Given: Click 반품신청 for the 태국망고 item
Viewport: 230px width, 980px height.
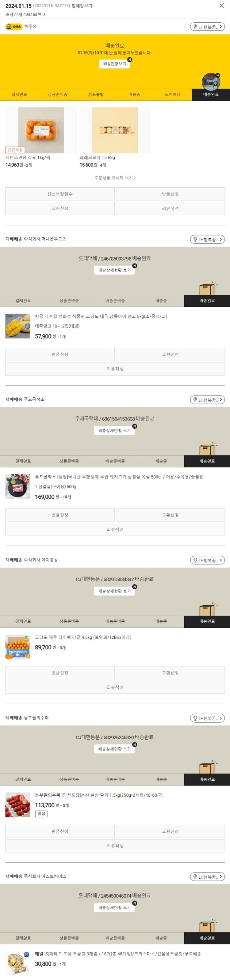Looking at the screenshot, I should (60, 355).
